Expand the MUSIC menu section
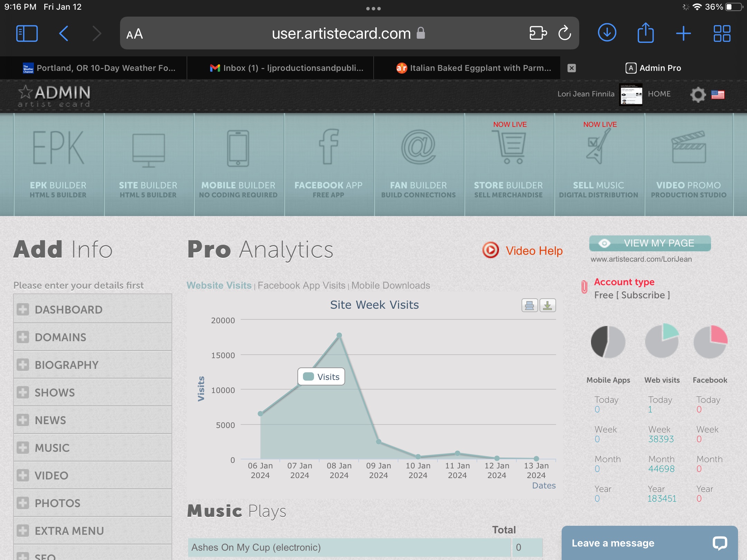The width and height of the screenshot is (747, 560). point(52,448)
